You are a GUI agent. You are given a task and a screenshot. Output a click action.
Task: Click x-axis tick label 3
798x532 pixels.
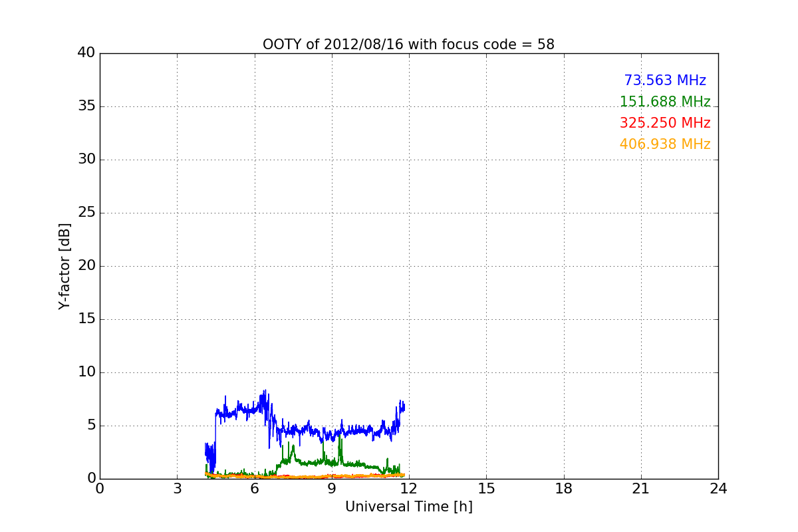pyautogui.click(x=177, y=489)
